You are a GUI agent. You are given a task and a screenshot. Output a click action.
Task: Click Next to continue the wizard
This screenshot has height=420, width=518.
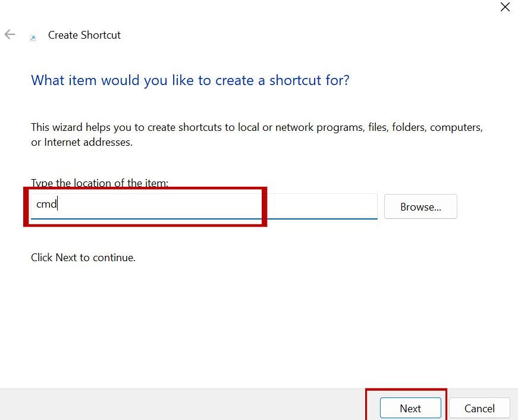410,408
